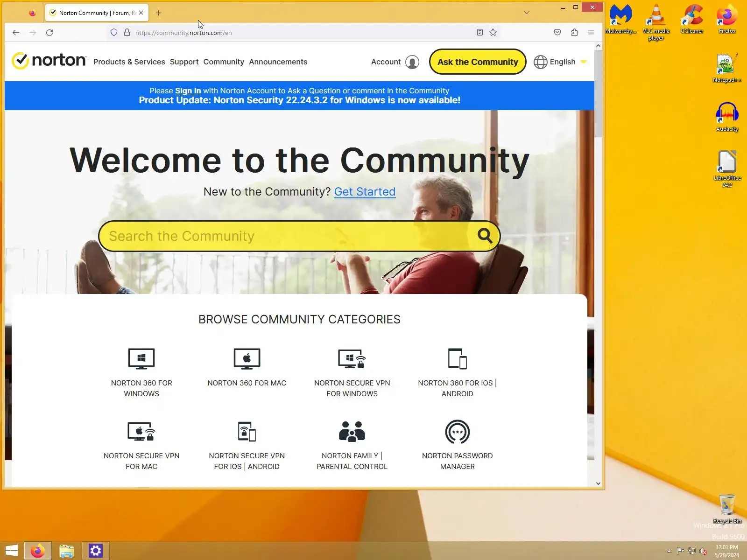Screen dimensions: 747x560
Task: Toggle Reader View in the address bar
Action: 479,33
